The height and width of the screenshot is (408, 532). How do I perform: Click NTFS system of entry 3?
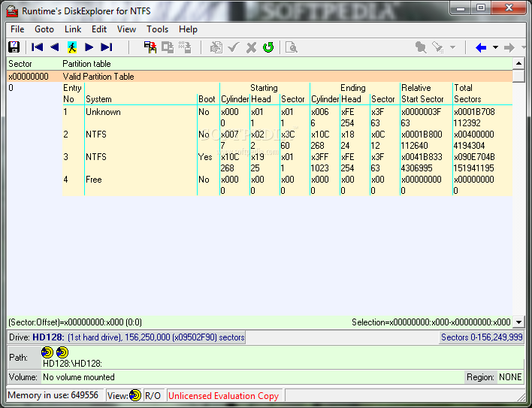click(96, 157)
